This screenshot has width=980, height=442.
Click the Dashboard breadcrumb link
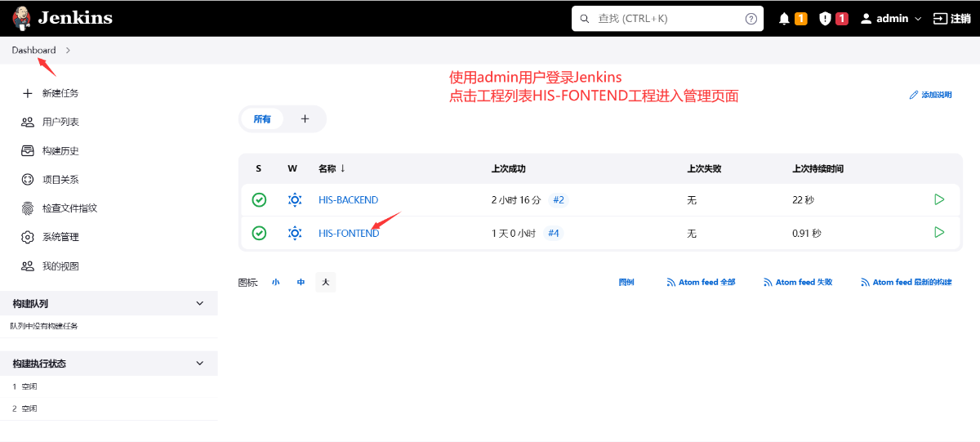(x=33, y=51)
